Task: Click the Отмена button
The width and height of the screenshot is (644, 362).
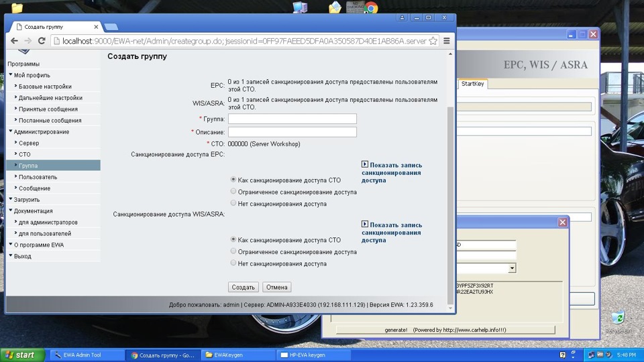Action: (277, 288)
